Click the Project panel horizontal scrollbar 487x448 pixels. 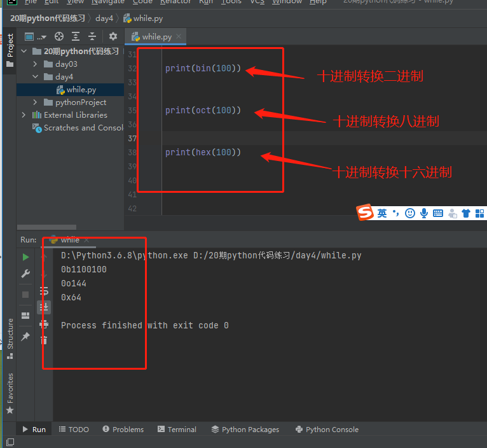(x=46, y=227)
